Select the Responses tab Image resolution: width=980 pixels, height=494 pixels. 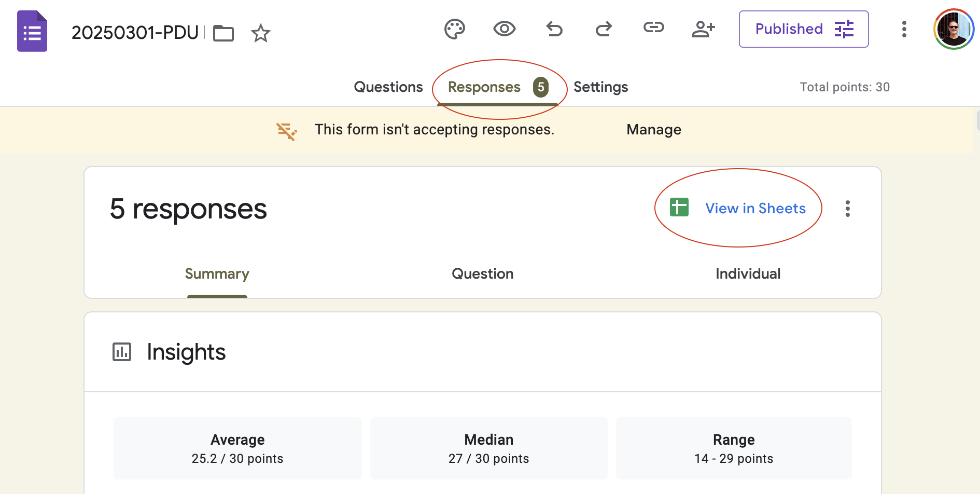click(x=498, y=87)
